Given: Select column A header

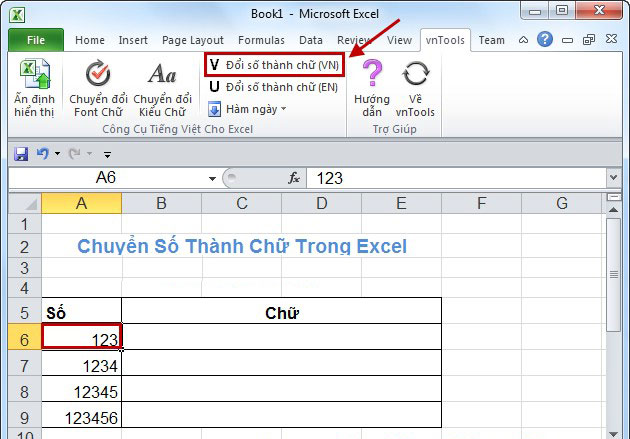Looking at the screenshot, I should tap(82, 203).
